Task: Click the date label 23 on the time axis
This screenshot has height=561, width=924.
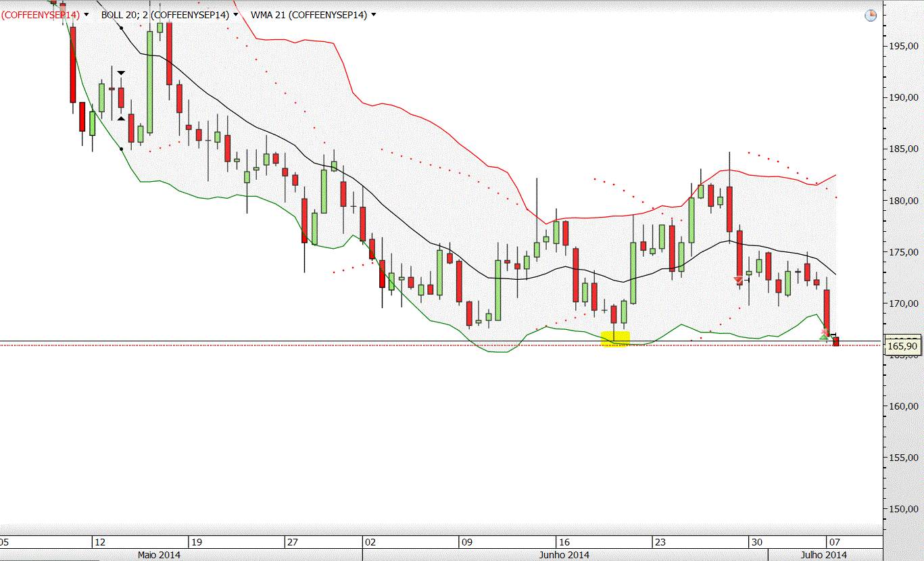Action: click(x=660, y=542)
